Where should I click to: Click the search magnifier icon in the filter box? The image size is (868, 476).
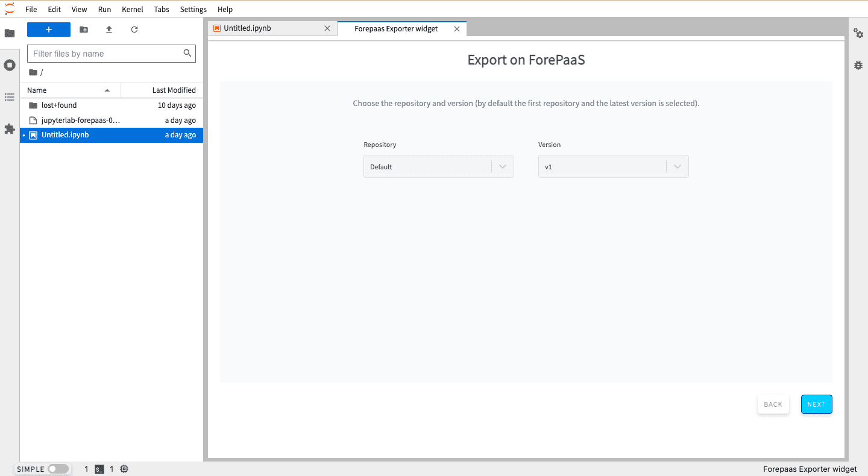187,53
